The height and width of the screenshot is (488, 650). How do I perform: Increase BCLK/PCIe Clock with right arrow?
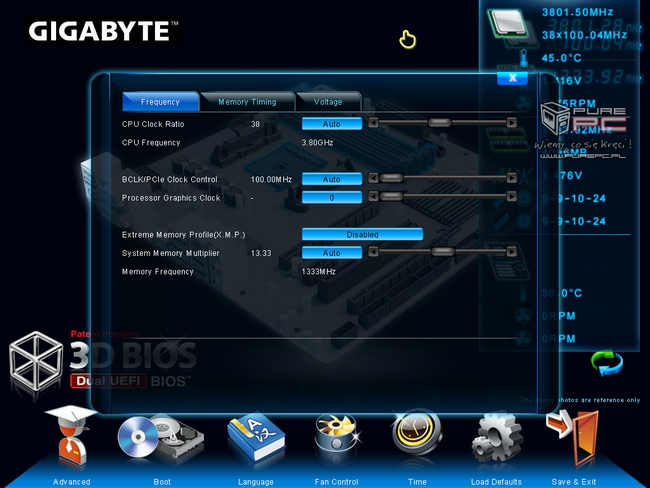(512, 178)
